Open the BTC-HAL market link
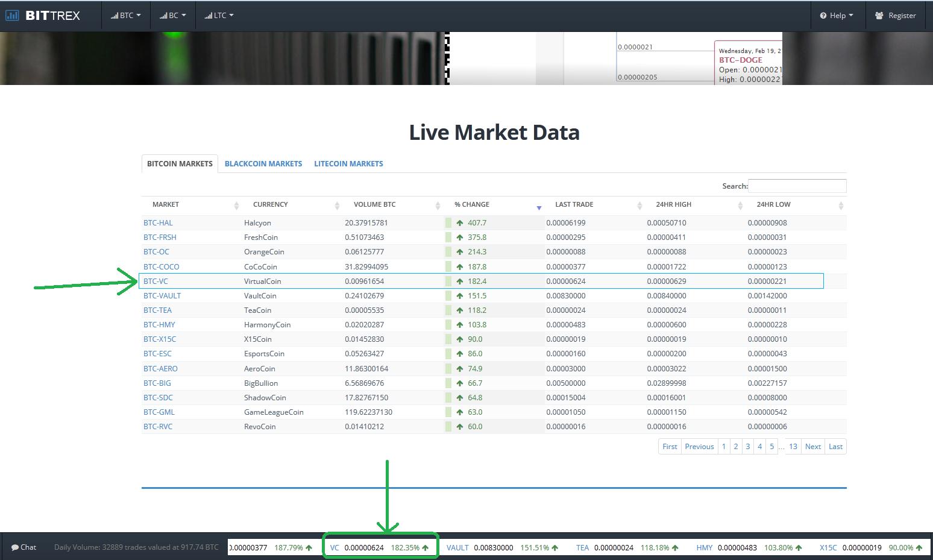Screen dimensions: 933x560 [158, 222]
